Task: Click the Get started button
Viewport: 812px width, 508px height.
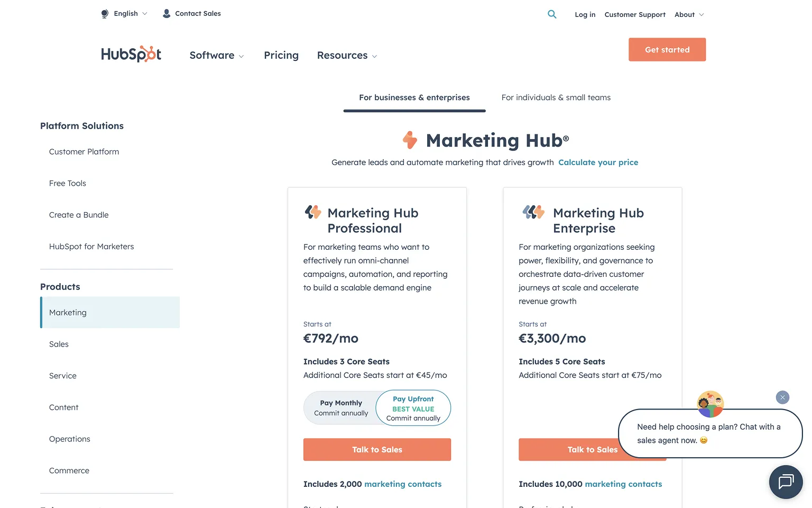Action: click(x=667, y=50)
